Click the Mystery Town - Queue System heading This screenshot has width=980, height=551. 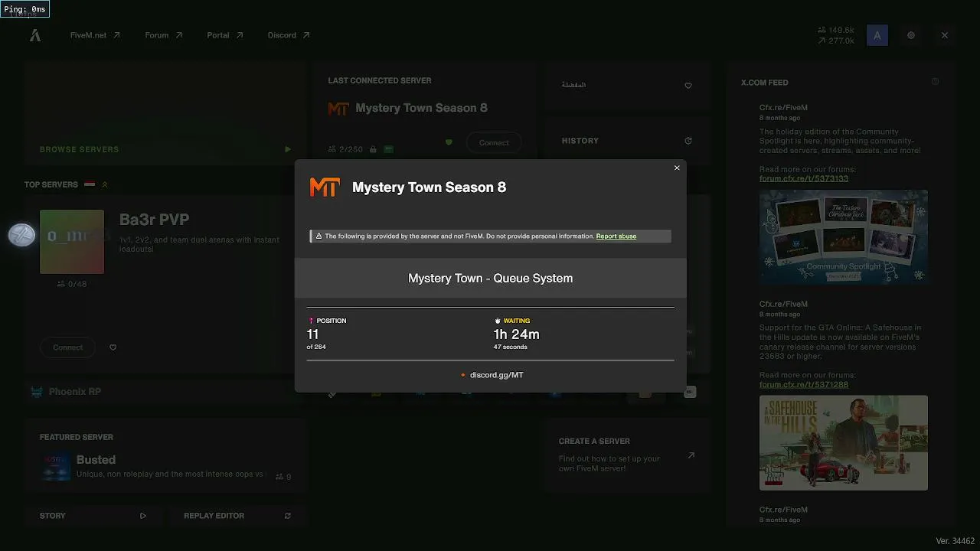click(491, 279)
